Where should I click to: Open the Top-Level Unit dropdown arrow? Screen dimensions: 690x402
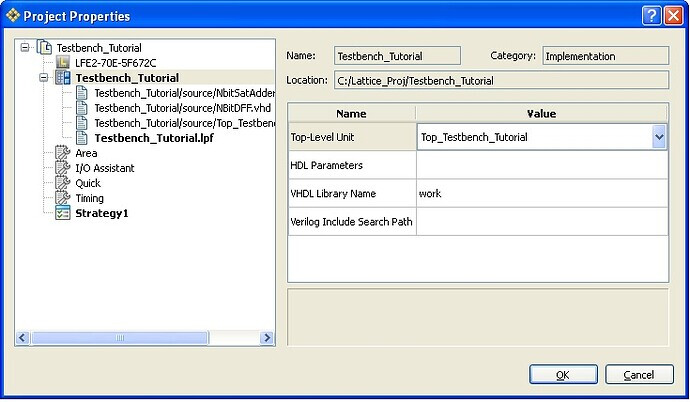(659, 137)
